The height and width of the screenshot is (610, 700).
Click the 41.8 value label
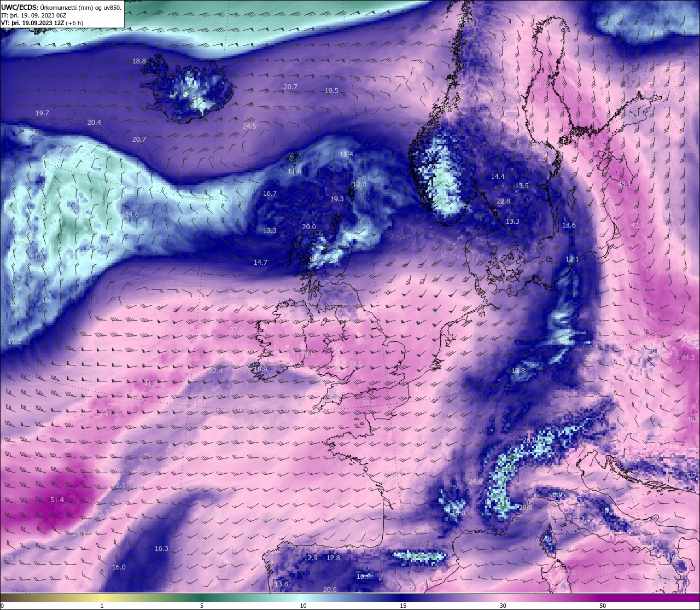point(111,414)
